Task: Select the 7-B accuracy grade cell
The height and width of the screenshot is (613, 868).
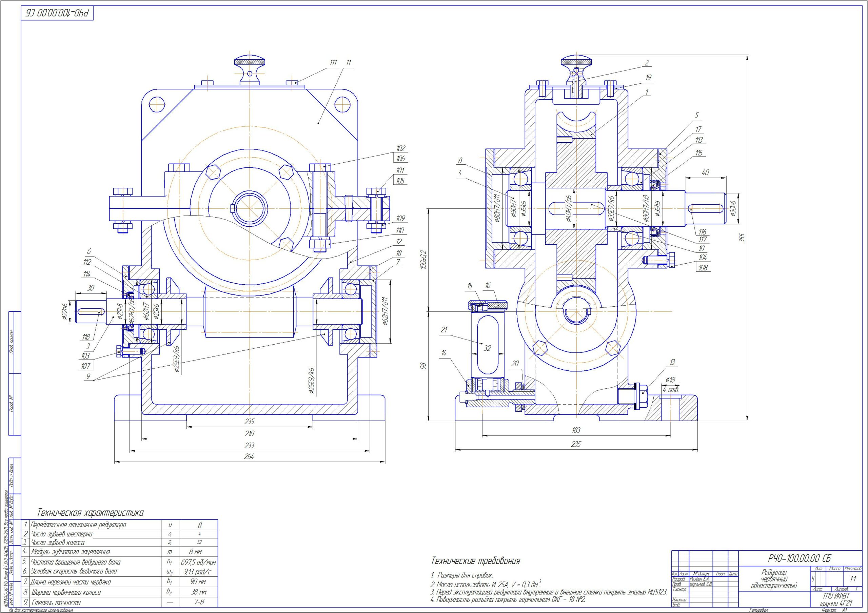Action: click(x=199, y=602)
